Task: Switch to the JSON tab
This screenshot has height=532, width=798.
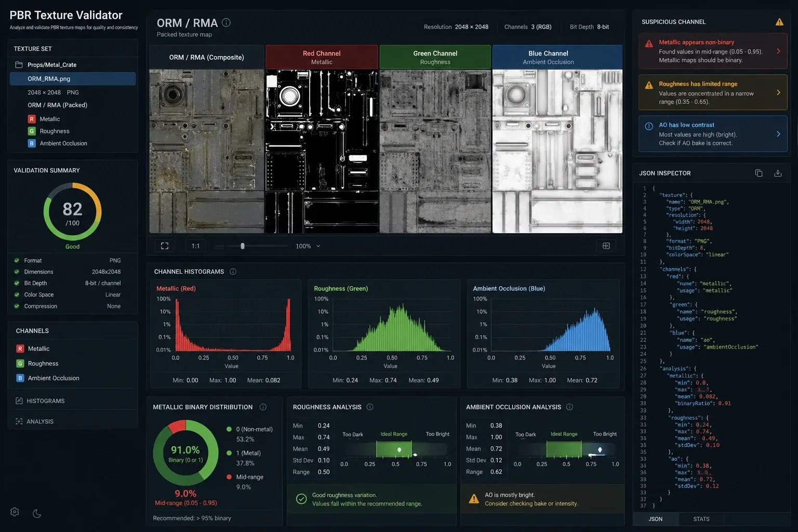Action: [656, 519]
